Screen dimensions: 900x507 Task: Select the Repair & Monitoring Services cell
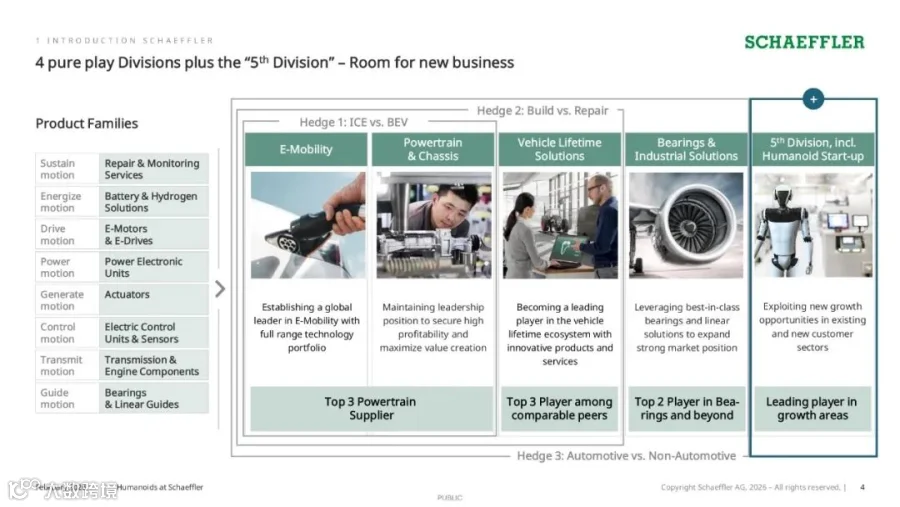pos(154,169)
